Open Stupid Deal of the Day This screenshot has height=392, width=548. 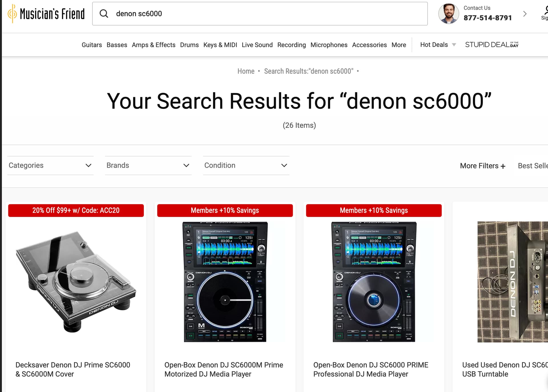coord(492,45)
